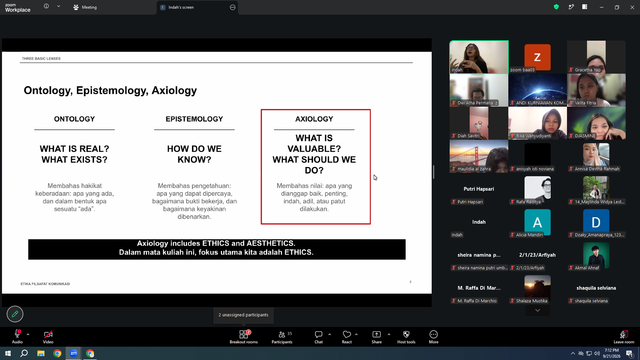Viewport: 640px width, 360px height.
Task: Open the Chat panel
Action: [x=318, y=336]
